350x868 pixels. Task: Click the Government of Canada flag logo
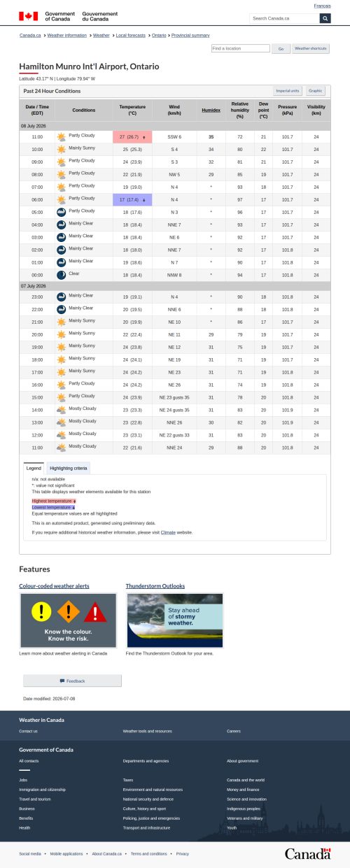(29, 16)
